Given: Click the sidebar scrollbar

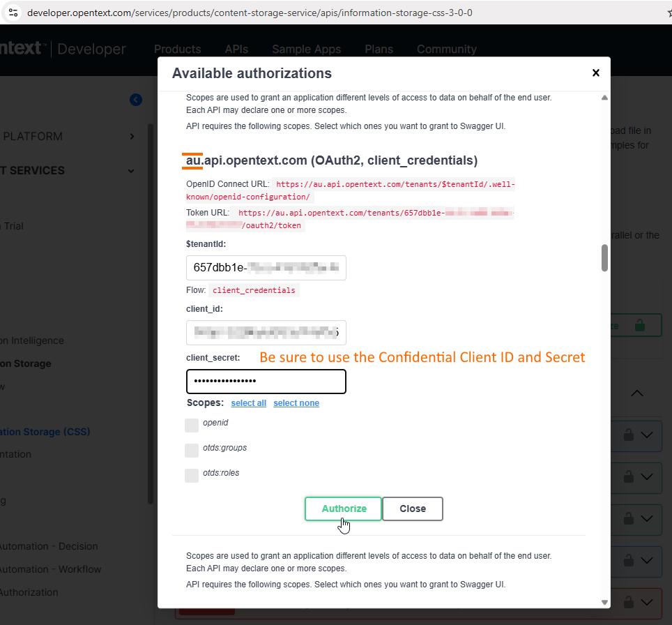Looking at the screenshot, I should click(x=151, y=314).
